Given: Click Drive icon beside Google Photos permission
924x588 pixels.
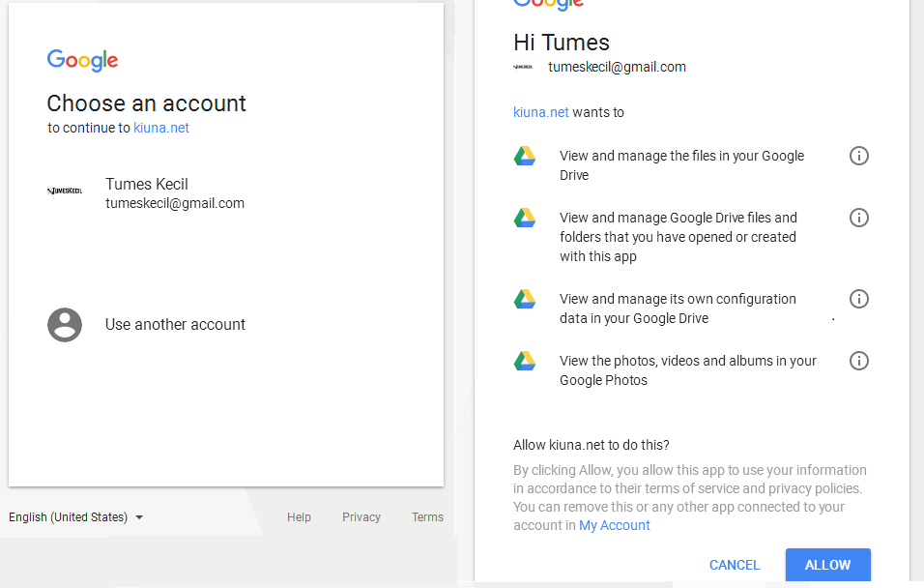Looking at the screenshot, I should click(525, 362).
